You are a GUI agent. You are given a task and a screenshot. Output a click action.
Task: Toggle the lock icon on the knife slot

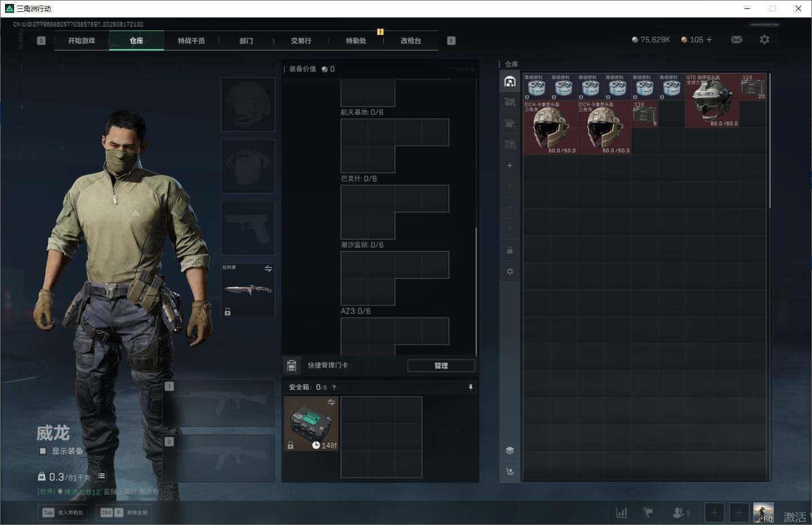[x=227, y=312]
